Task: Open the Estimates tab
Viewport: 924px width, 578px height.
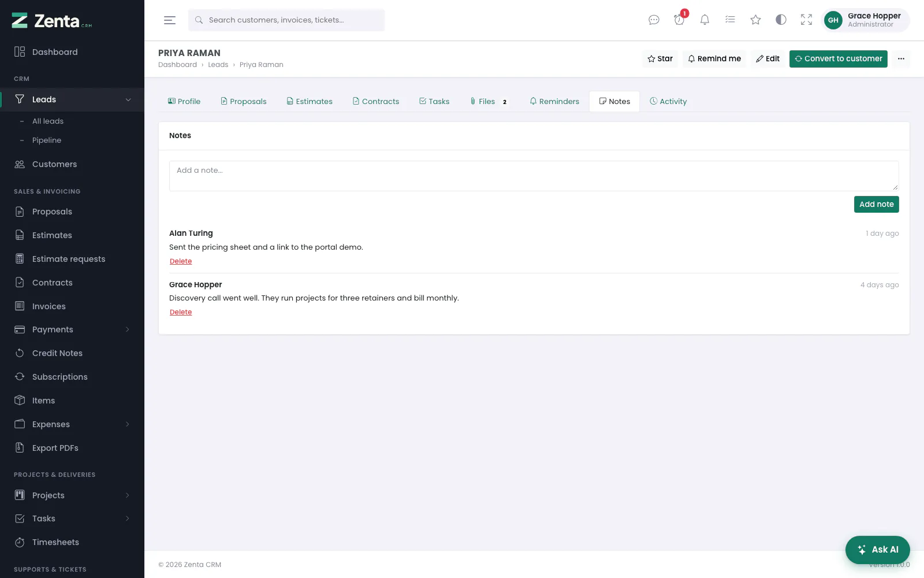Action: (310, 101)
